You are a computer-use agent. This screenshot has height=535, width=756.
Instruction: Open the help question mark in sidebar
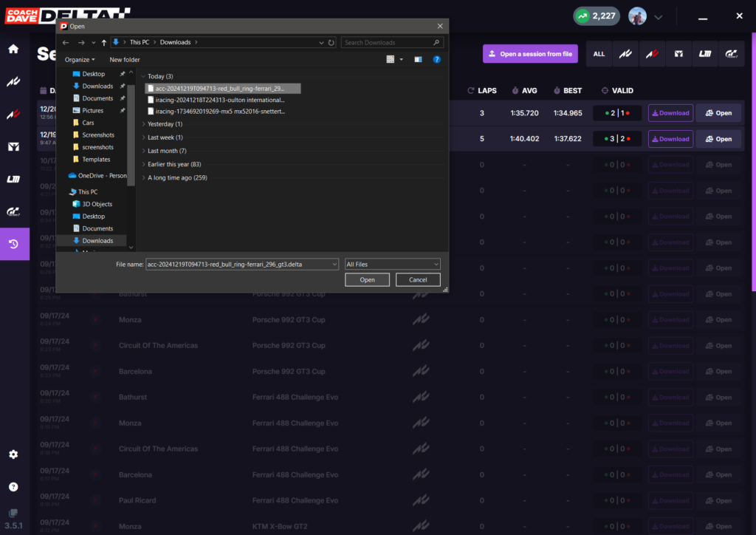[13, 487]
